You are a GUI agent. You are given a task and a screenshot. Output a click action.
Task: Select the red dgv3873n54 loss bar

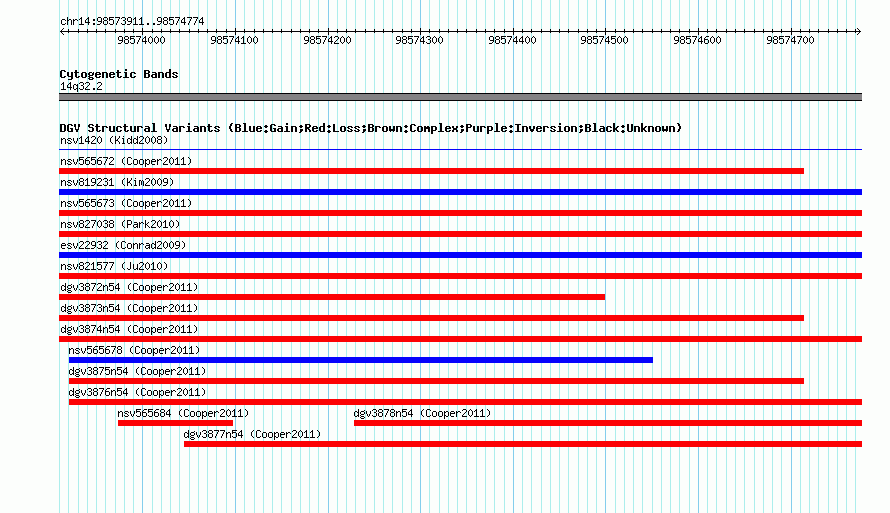click(431, 318)
